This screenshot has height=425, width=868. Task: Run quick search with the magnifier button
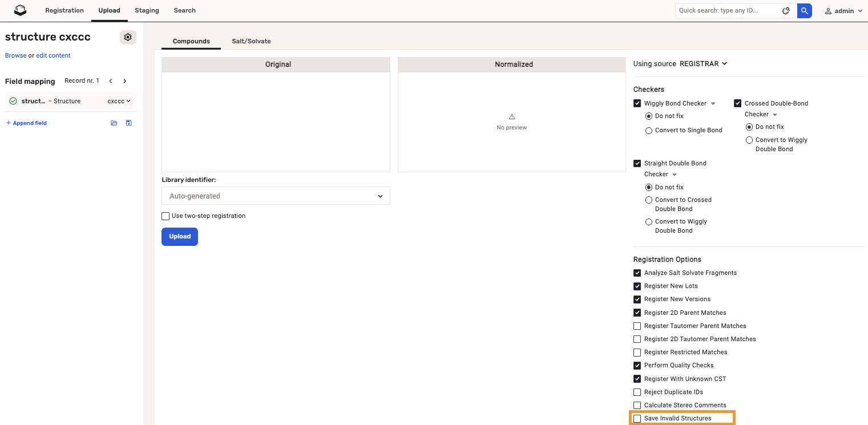click(x=804, y=10)
